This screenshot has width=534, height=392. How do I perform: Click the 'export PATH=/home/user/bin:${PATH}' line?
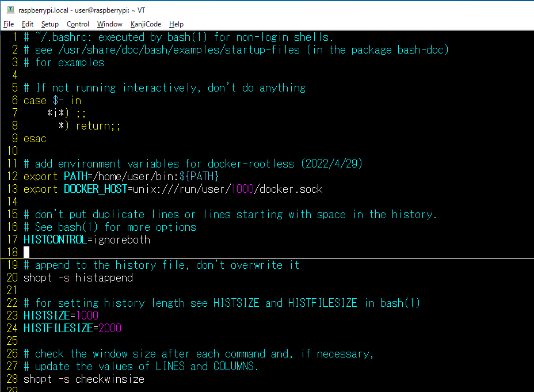(121, 176)
